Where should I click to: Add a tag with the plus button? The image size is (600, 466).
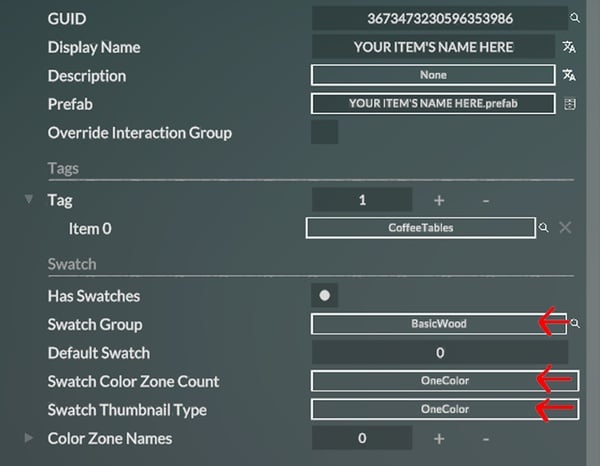coord(439,200)
